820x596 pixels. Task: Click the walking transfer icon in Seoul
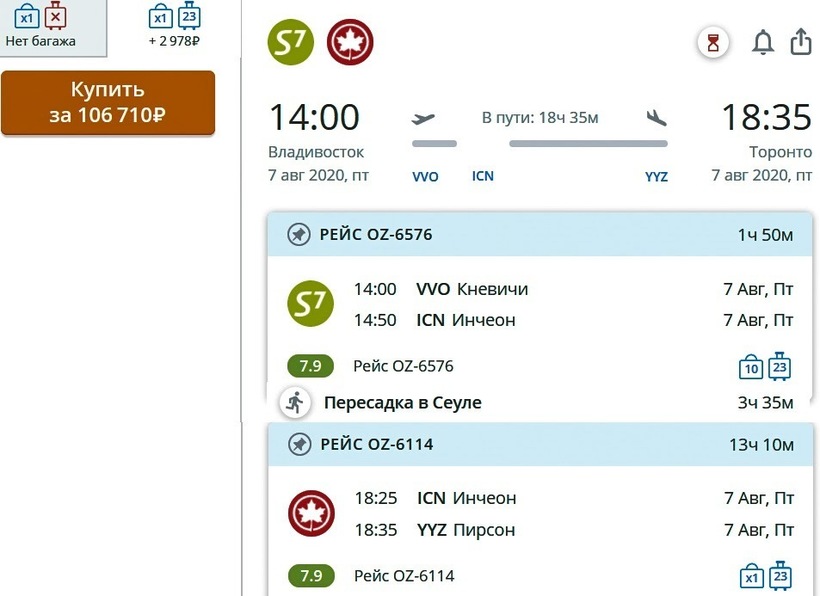[x=294, y=402]
